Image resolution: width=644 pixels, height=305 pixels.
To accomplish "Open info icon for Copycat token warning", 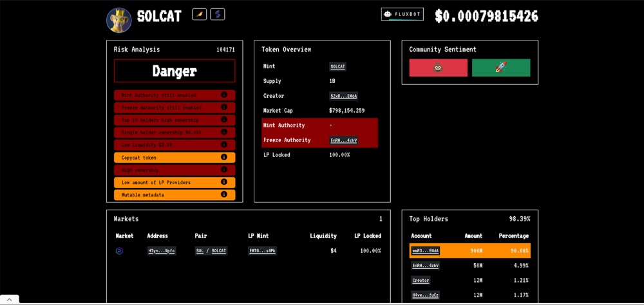I will point(224,158).
